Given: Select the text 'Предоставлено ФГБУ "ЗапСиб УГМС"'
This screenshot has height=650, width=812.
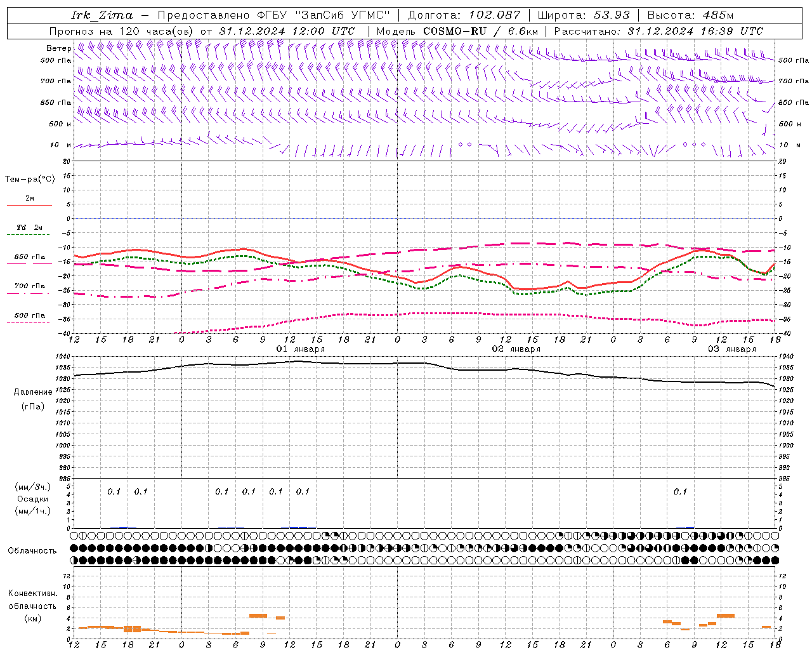Looking at the screenshot, I should coord(273,15).
